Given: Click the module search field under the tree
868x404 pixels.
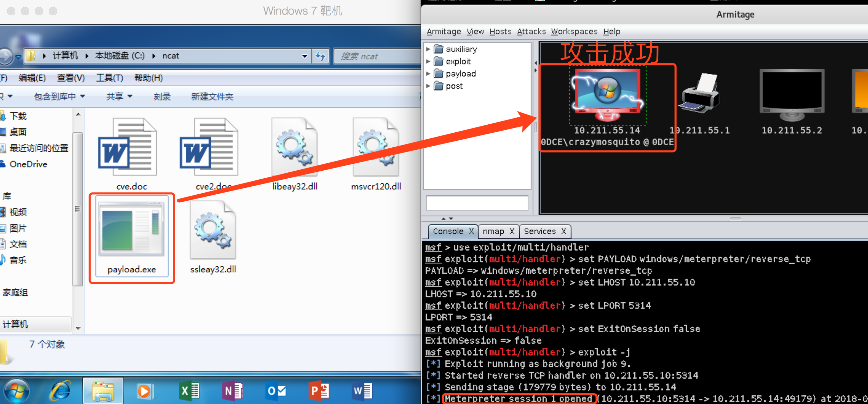Looking at the screenshot, I should [477, 203].
